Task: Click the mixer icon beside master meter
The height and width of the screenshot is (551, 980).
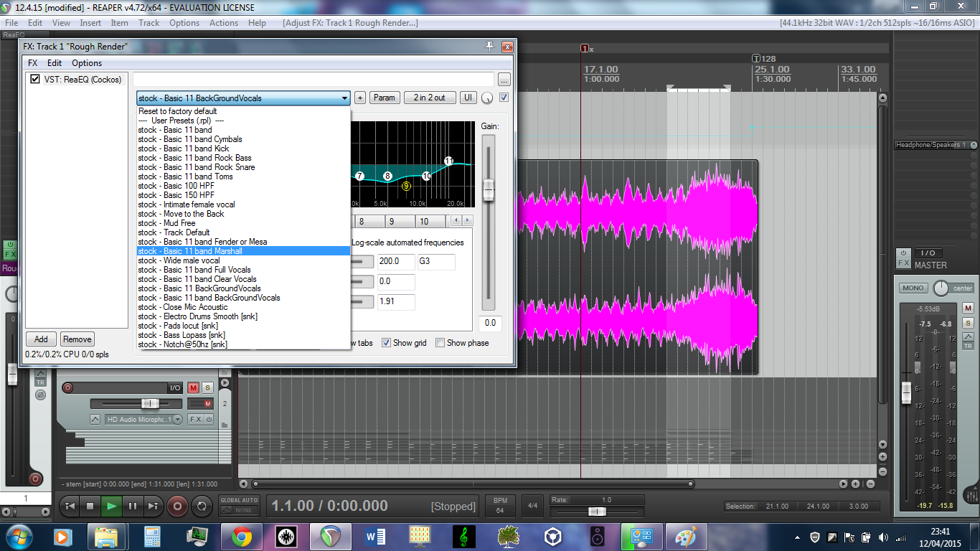Action: click(x=971, y=494)
